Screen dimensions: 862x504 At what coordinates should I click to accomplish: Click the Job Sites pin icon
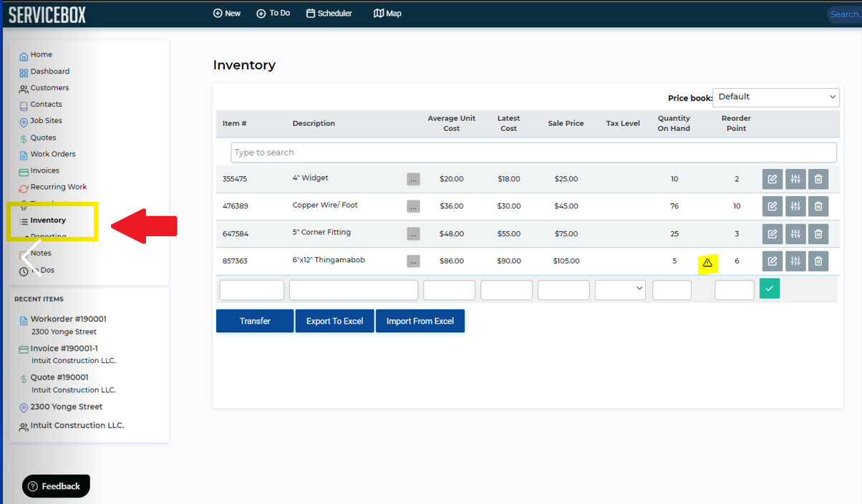click(24, 122)
